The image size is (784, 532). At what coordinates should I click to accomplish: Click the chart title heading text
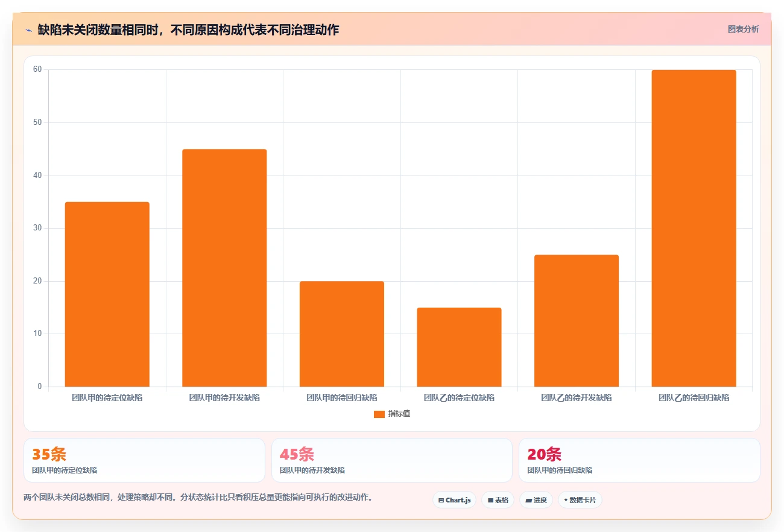pos(188,30)
